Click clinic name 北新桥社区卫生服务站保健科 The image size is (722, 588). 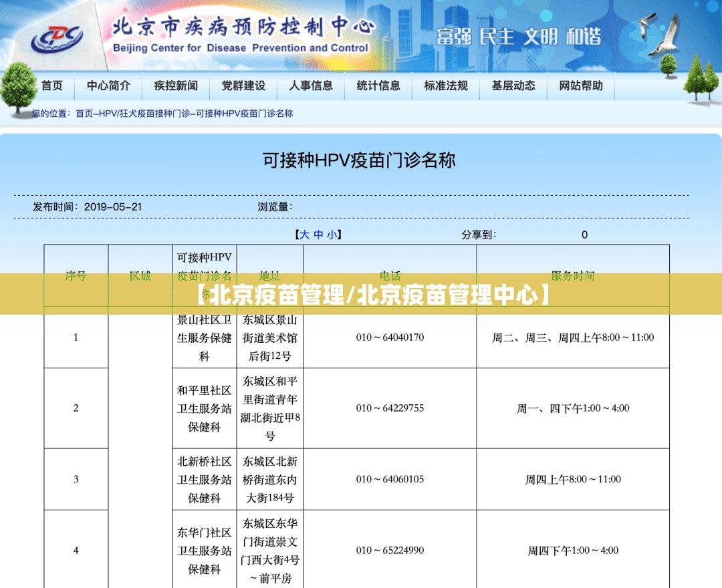coord(205,479)
